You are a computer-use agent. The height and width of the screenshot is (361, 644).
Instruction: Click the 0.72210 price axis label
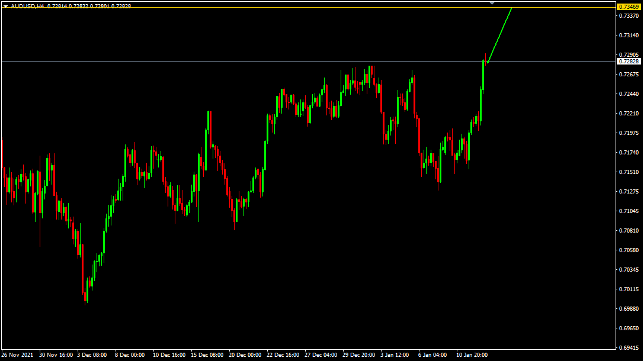click(629, 113)
